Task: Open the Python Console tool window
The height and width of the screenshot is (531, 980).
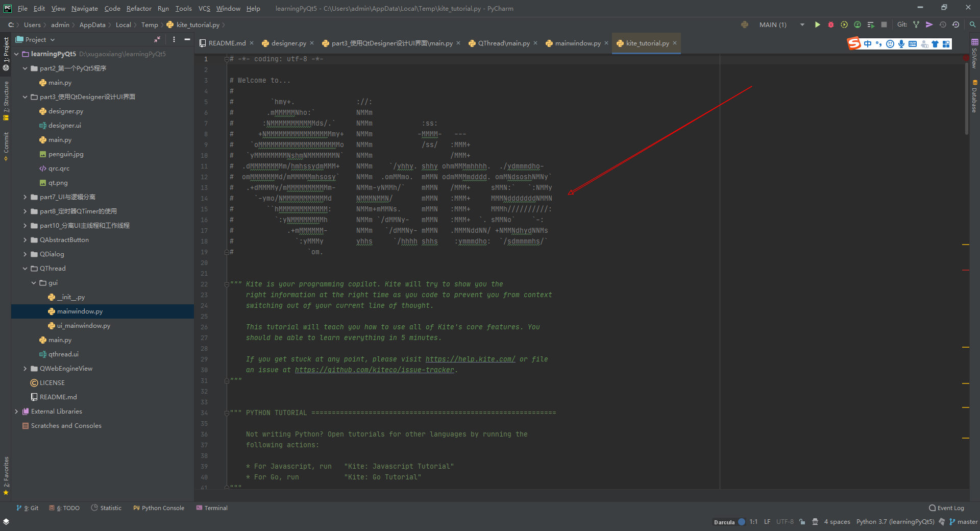Action: 159,508
